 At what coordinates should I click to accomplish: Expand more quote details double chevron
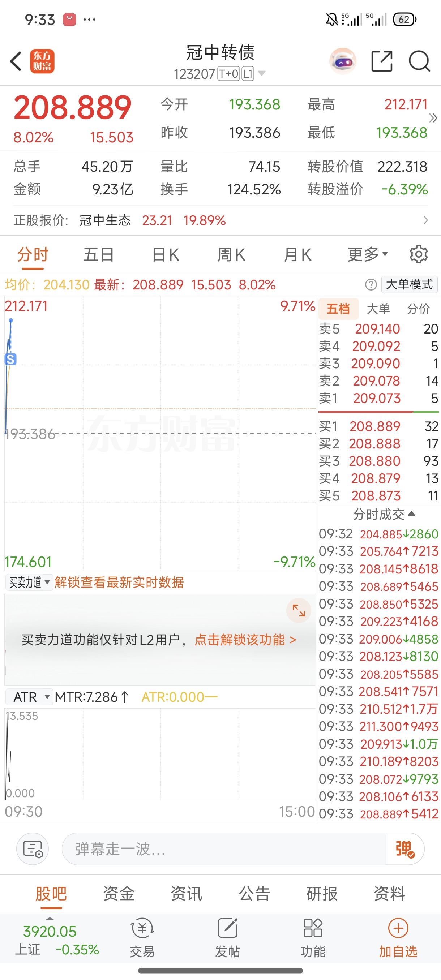pos(433,118)
